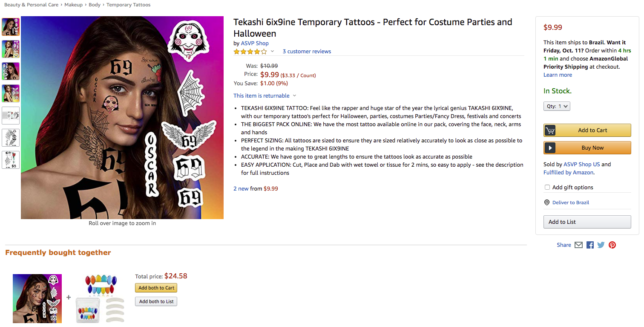
Task: Go to Makeup breadcrumb category
Action: (73, 5)
